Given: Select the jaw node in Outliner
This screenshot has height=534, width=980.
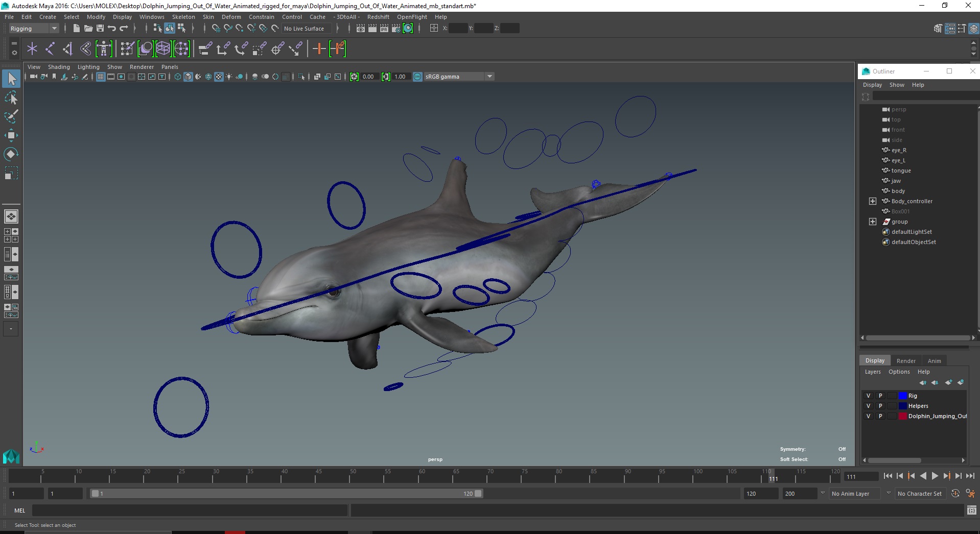Looking at the screenshot, I should coord(896,181).
